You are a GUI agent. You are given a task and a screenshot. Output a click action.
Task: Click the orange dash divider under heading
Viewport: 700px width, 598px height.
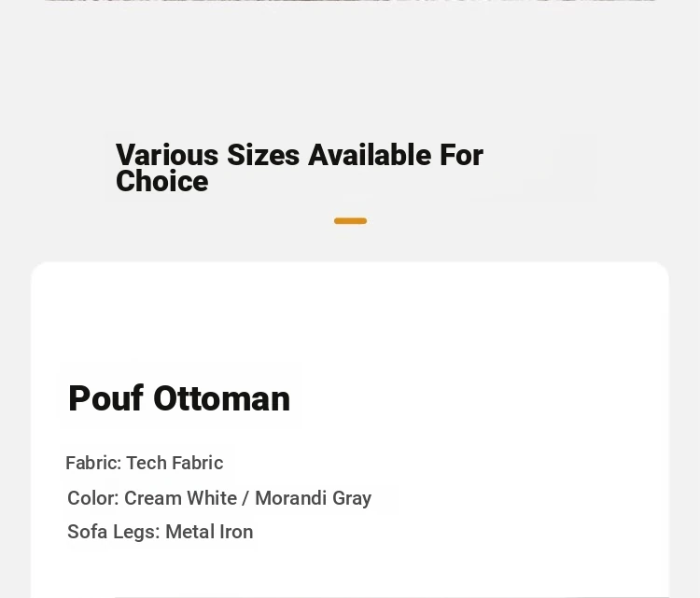pos(350,221)
